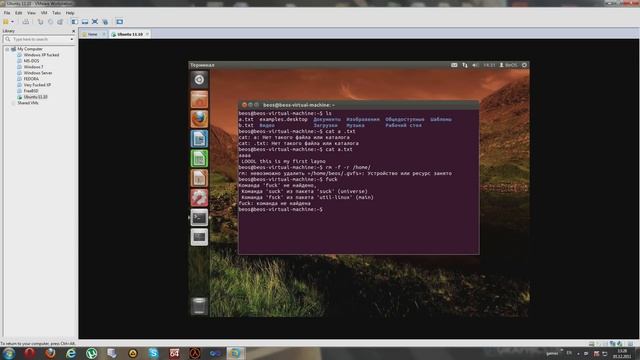Toggle the library sidebar view icon
Image resolution: width=640 pixels, height=360 pixels.
click(74, 22)
